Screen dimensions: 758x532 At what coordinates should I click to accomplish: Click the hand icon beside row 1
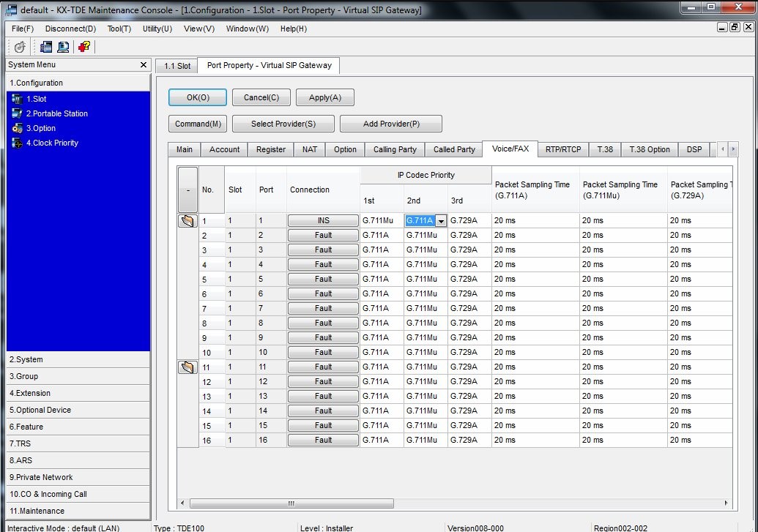[x=187, y=221]
